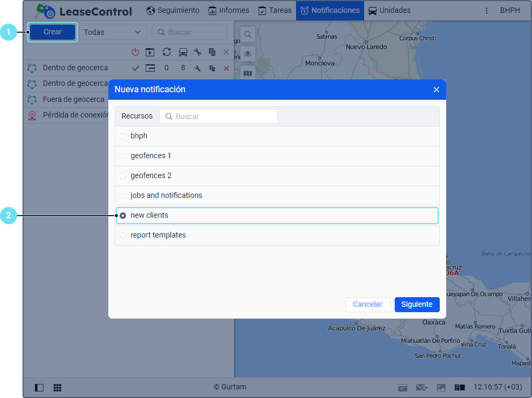Open the messages panel icon in footer
Screen dimensions: 532x398
pyautogui.click(x=403, y=387)
